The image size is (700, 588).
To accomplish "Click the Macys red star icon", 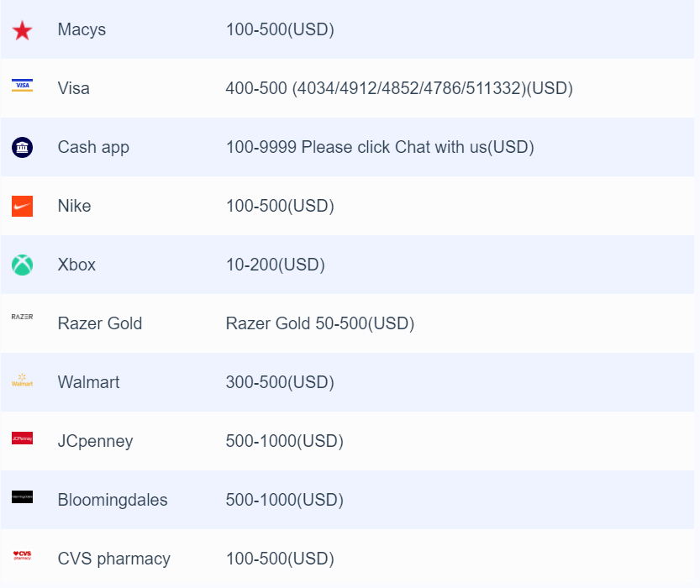I will (x=22, y=31).
